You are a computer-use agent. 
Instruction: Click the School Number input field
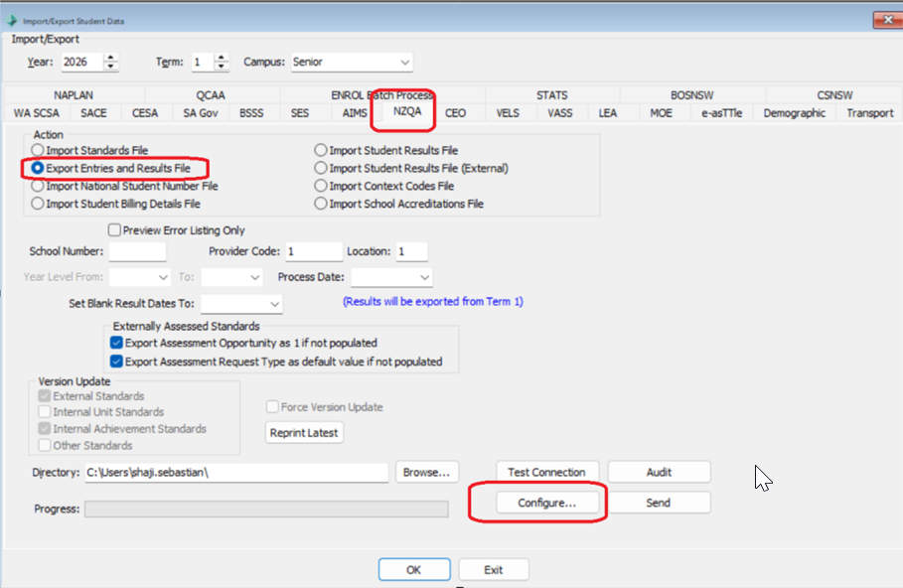pyautogui.click(x=138, y=251)
